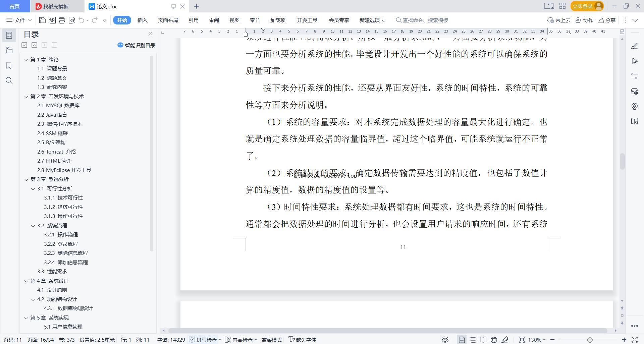Click the zoom in plus button
The height and width of the screenshot is (344, 644).
point(624,340)
